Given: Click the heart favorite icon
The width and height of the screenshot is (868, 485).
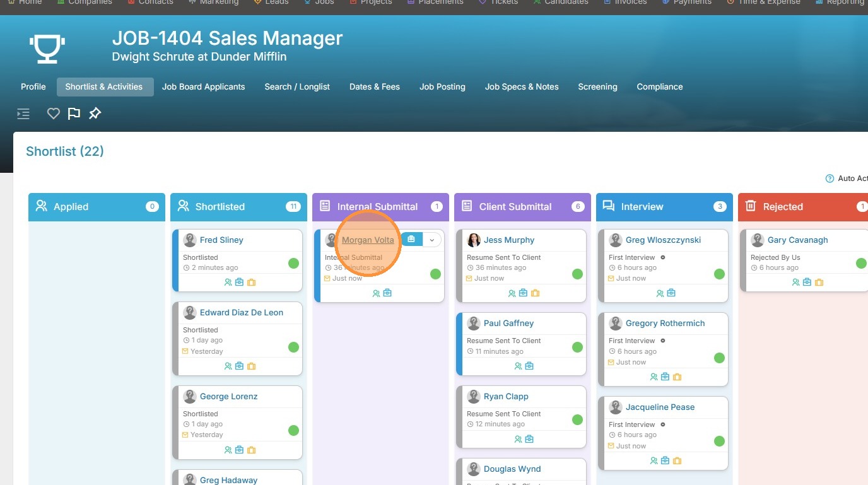Looking at the screenshot, I should pyautogui.click(x=54, y=114).
